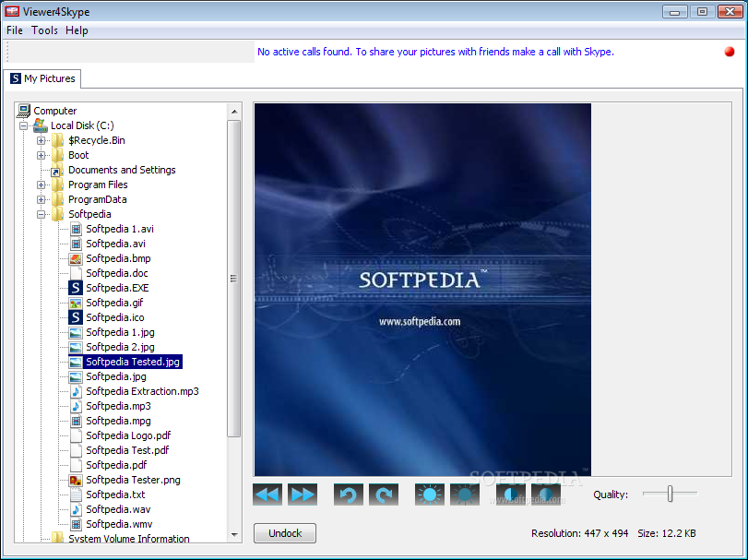The height and width of the screenshot is (560, 748).
Task: Click the Softpedia.wav audio icon
Action: (x=76, y=509)
